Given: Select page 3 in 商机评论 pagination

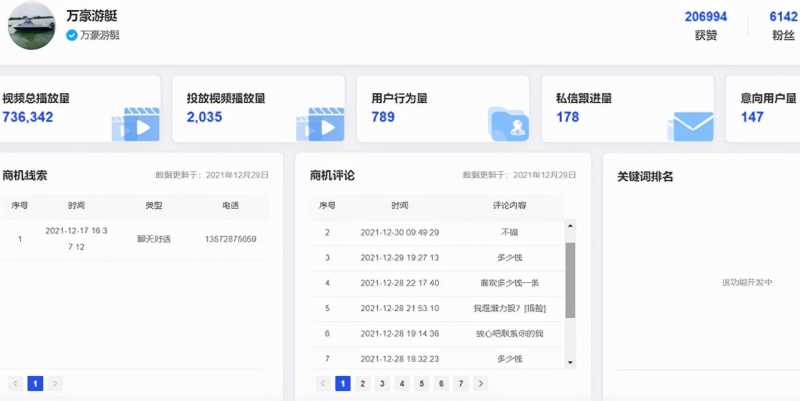Looking at the screenshot, I should 382,384.
